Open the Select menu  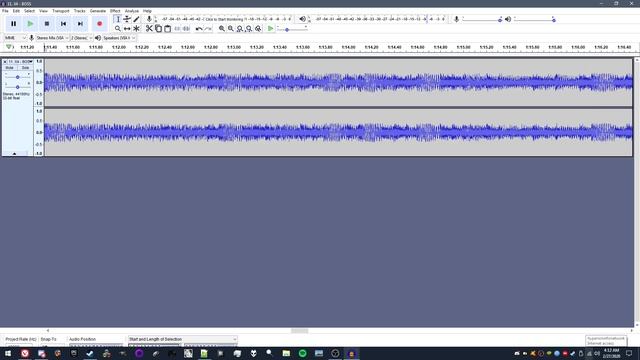pos(29,11)
